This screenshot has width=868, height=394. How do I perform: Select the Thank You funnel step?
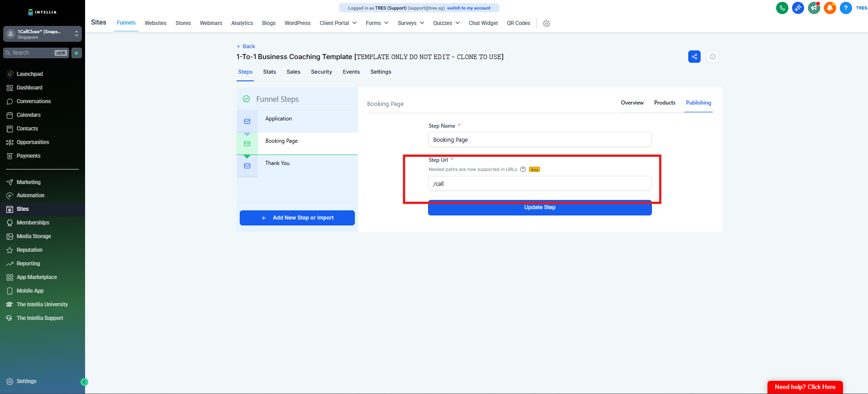point(297,166)
